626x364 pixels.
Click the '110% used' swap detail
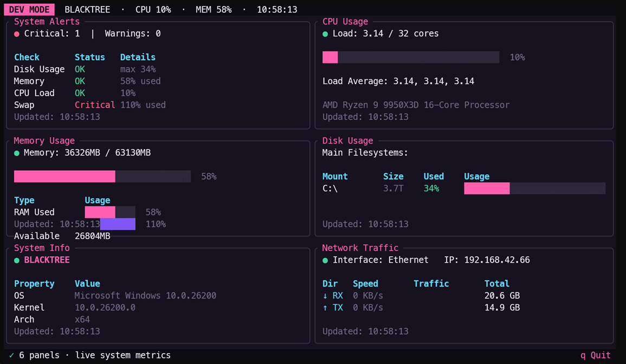[x=143, y=106]
